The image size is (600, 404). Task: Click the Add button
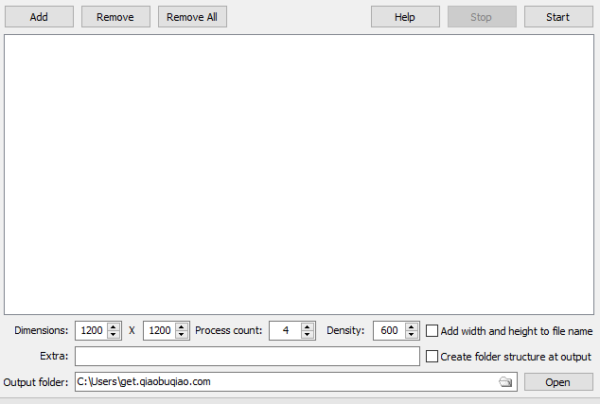click(x=38, y=17)
